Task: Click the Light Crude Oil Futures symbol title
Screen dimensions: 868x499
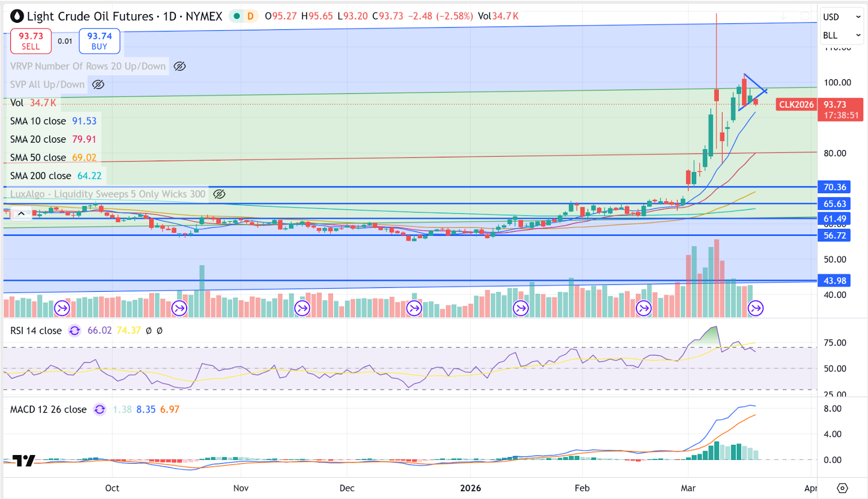Action: [124, 16]
